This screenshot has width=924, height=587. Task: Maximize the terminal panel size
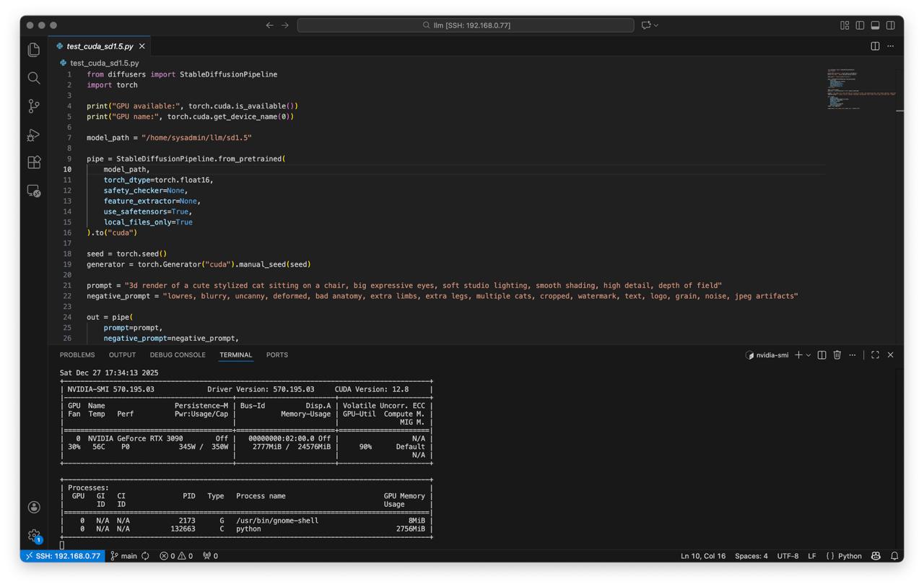[x=875, y=355]
